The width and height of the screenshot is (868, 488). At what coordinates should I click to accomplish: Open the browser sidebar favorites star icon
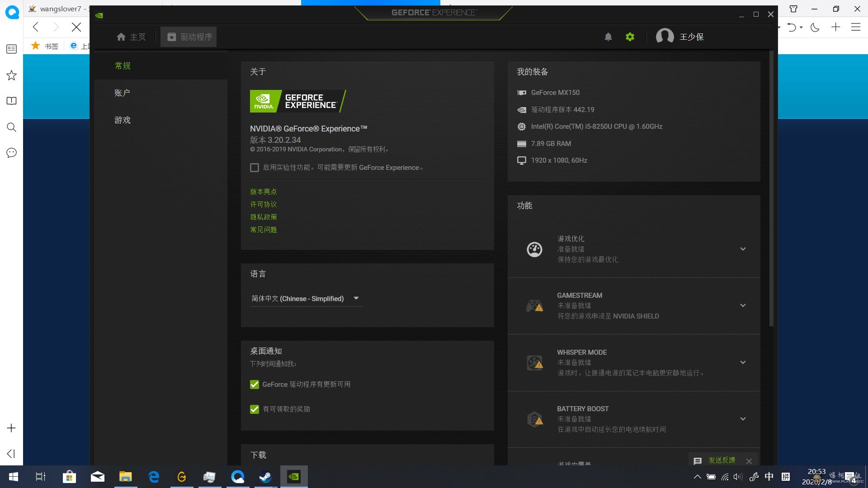11,75
